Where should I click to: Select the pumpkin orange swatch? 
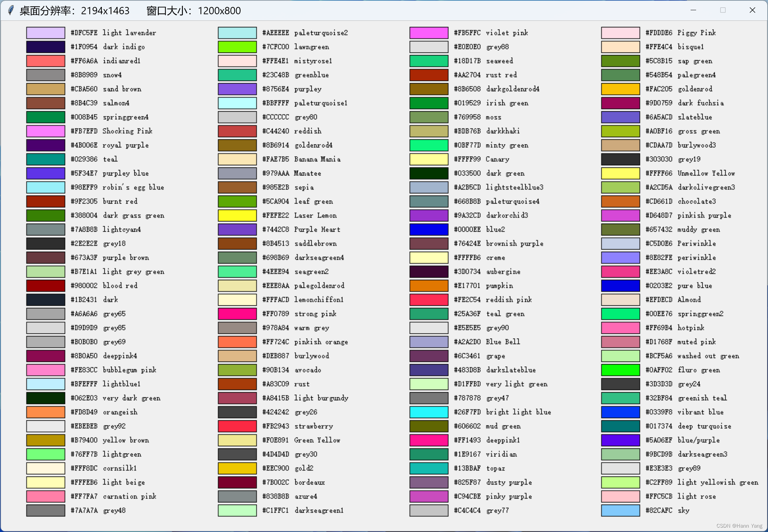(x=429, y=286)
